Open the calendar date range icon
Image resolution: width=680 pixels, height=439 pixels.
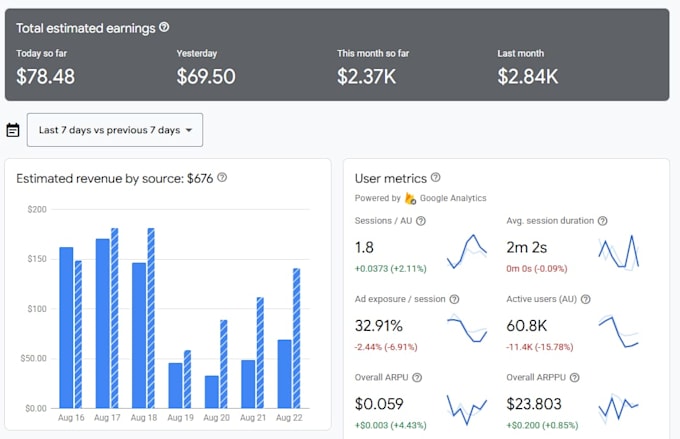[13, 130]
